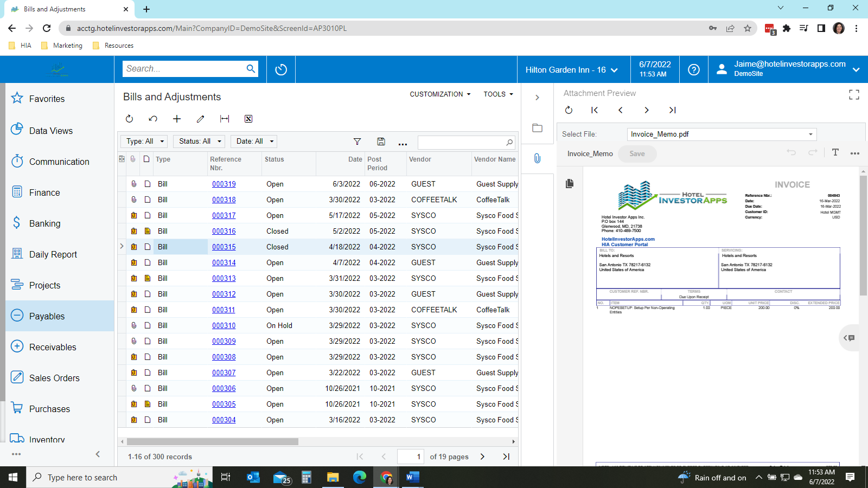The height and width of the screenshot is (488, 868).
Task: Open the TOOLS menu
Action: 498,94
